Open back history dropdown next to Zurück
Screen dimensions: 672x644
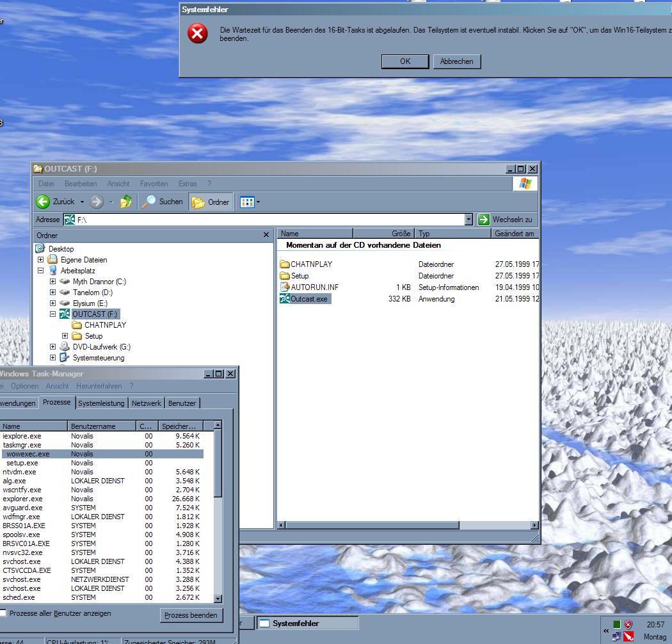[x=83, y=202]
